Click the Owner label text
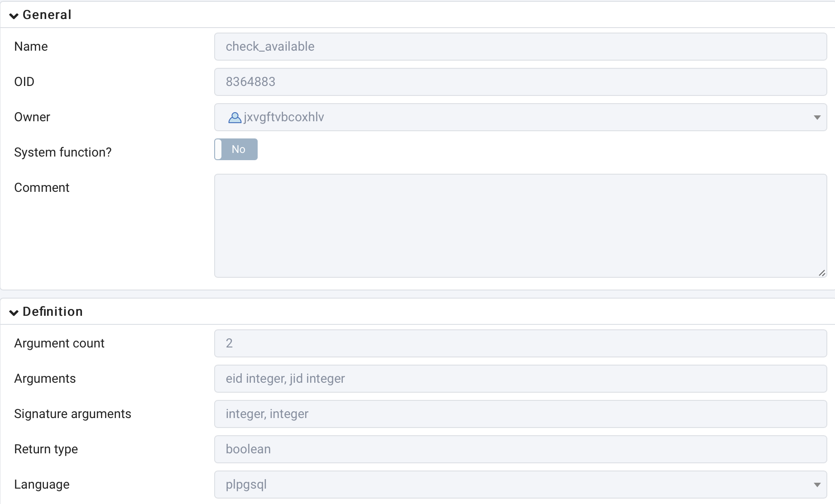The width and height of the screenshot is (835, 504). (32, 117)
